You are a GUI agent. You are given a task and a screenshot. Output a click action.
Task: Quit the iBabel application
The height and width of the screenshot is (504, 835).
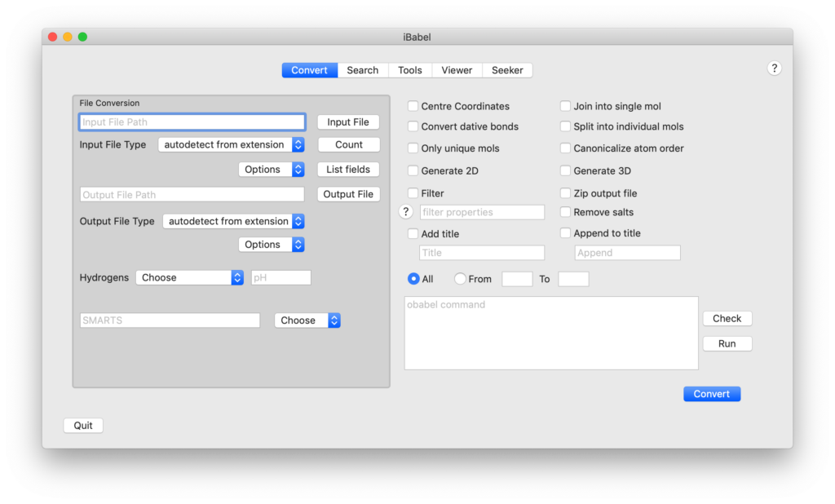click(x=83, y=425)
